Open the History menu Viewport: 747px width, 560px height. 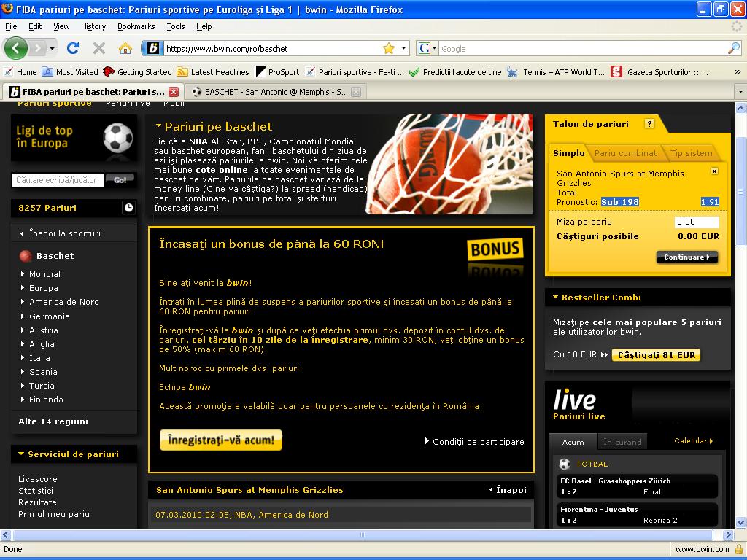(x=93, y=26)
